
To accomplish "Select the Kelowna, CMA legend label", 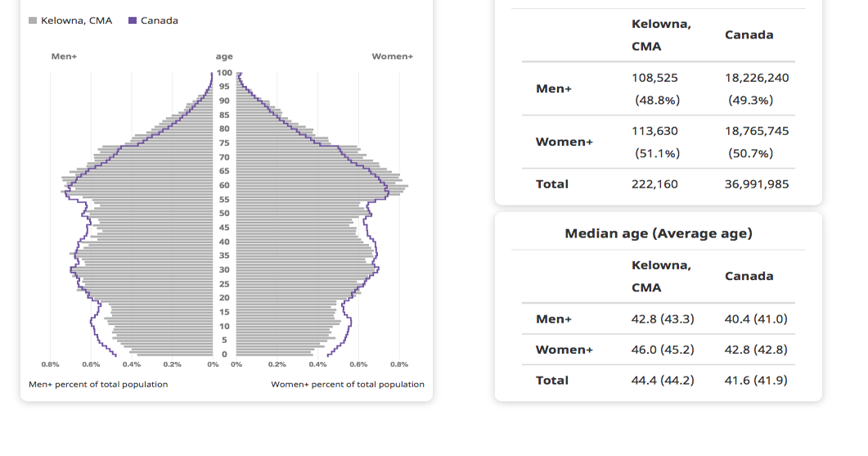I will point(76,20).
